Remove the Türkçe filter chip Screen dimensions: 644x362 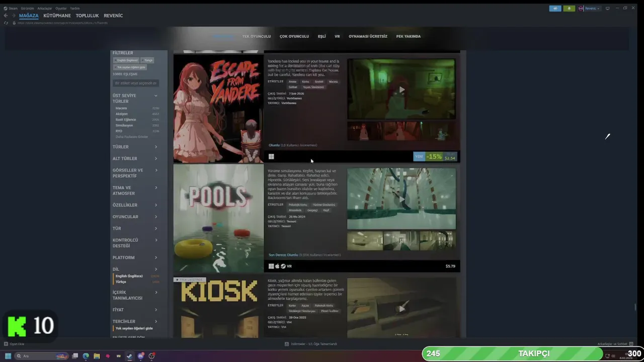(x=147, y=60)
